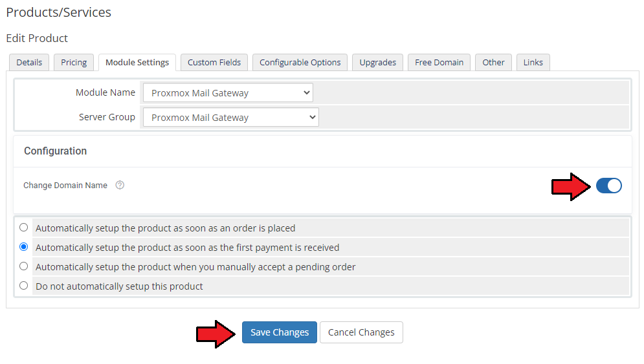Viewport: 644px width, 364px height.
Task: Select setup when first payment is received
Action: coord(24,246)
